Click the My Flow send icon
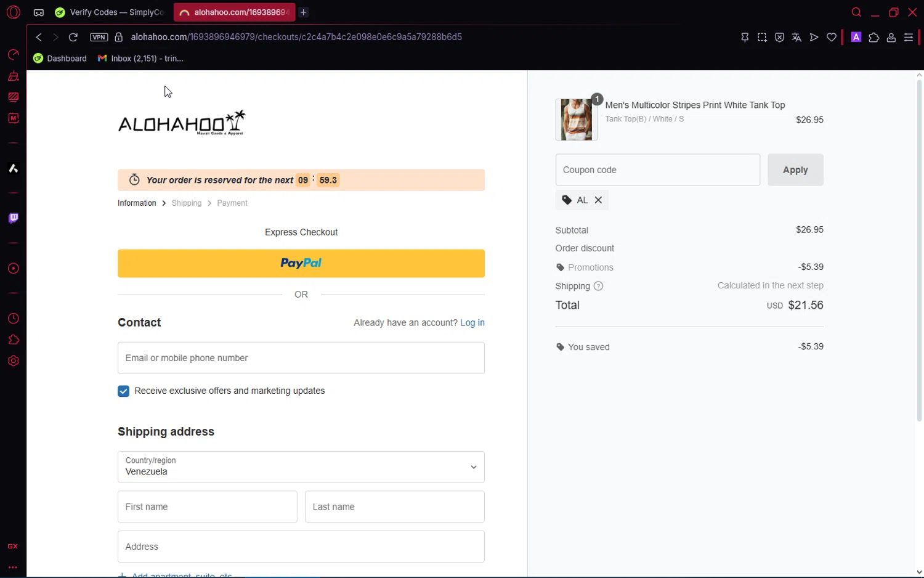This screenshot has height=578, width=924. (x=814, y=38)
